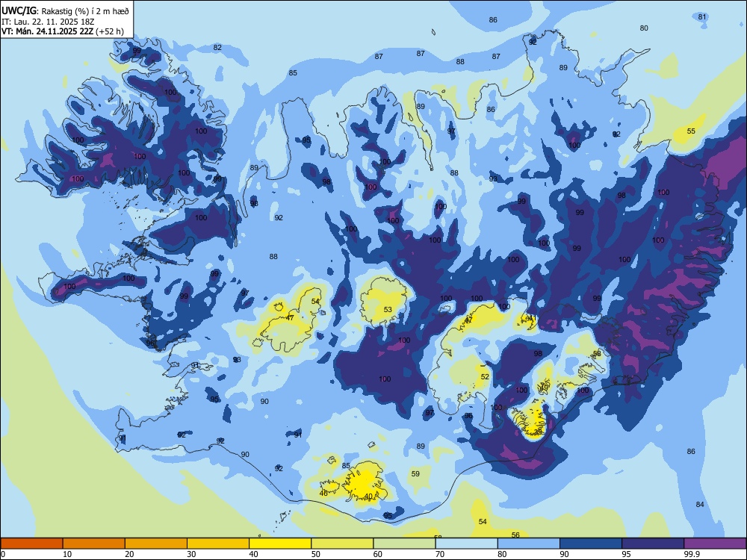Click the map value '81' in the top right corner
This screenshot has width=747, height=560.
pyautogui.click(x=702, y=17)
